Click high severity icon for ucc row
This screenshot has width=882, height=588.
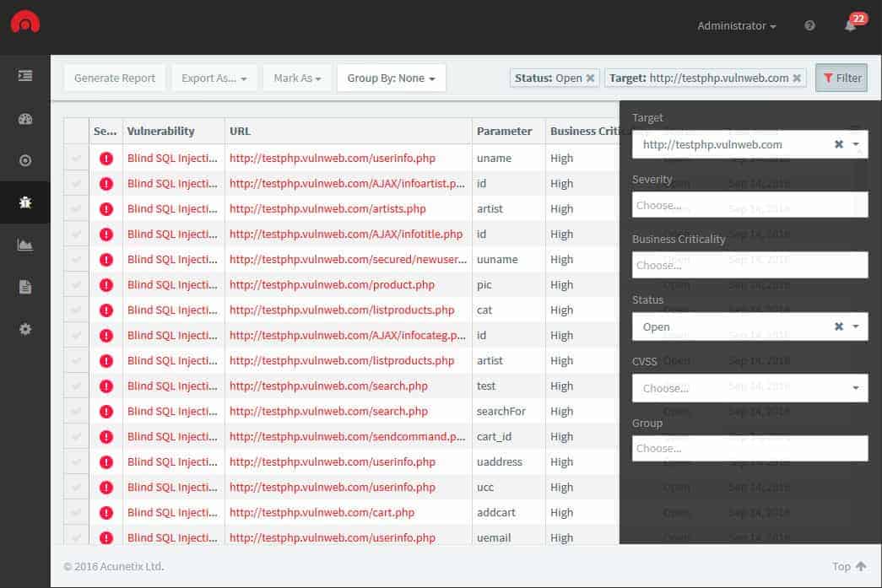click(106, 488)
